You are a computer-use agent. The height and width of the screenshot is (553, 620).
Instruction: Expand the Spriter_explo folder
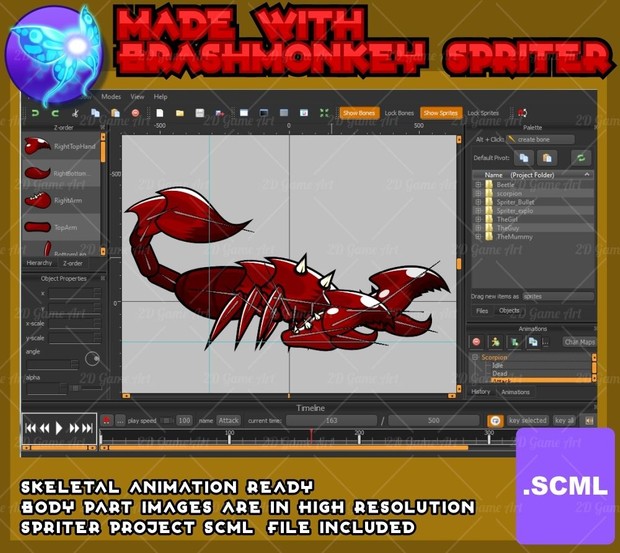(478, 211)
